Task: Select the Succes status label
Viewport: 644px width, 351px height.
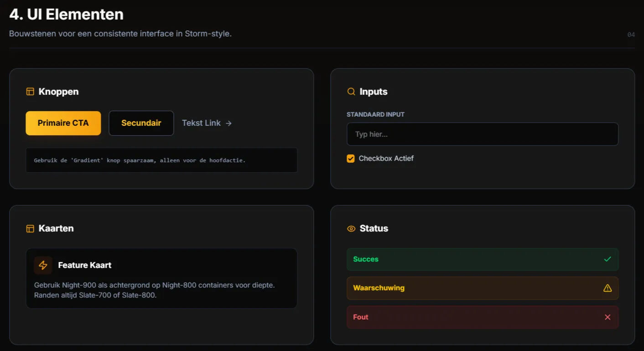Action: [366, 259]
